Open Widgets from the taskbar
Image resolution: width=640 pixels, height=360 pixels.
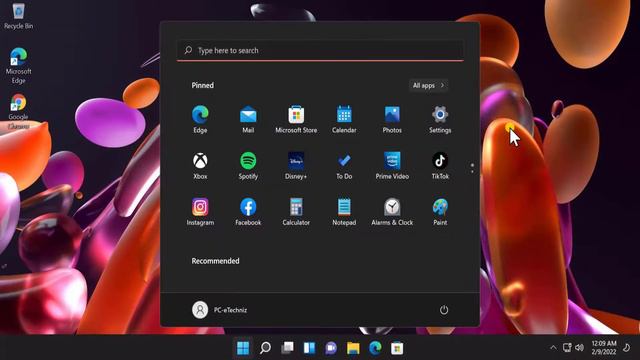(309, 348)
